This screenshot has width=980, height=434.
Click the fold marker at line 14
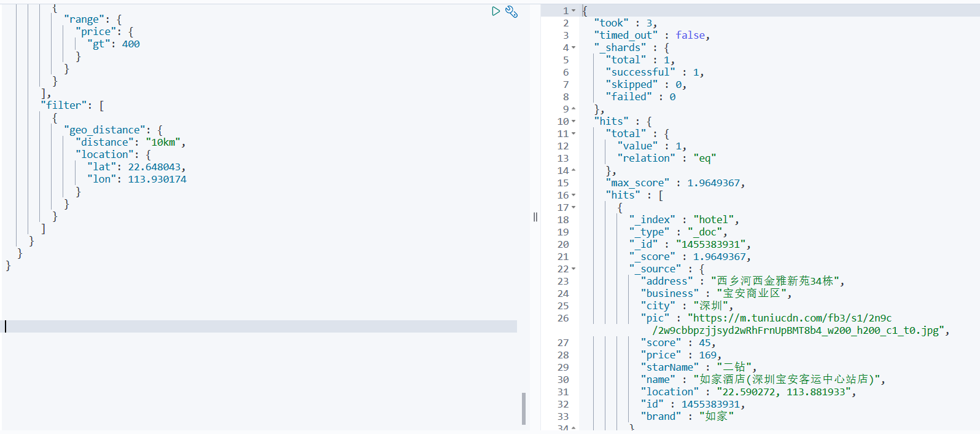574,171
